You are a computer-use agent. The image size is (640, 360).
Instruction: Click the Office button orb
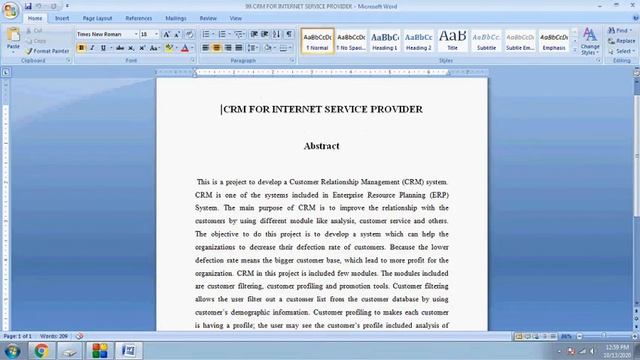pyautogui.click(x=11, y=10)
